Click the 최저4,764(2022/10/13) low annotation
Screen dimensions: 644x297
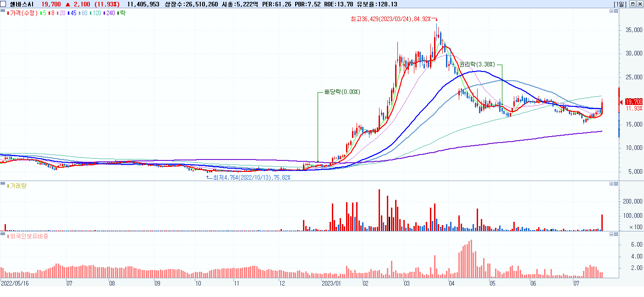point(251,177)
